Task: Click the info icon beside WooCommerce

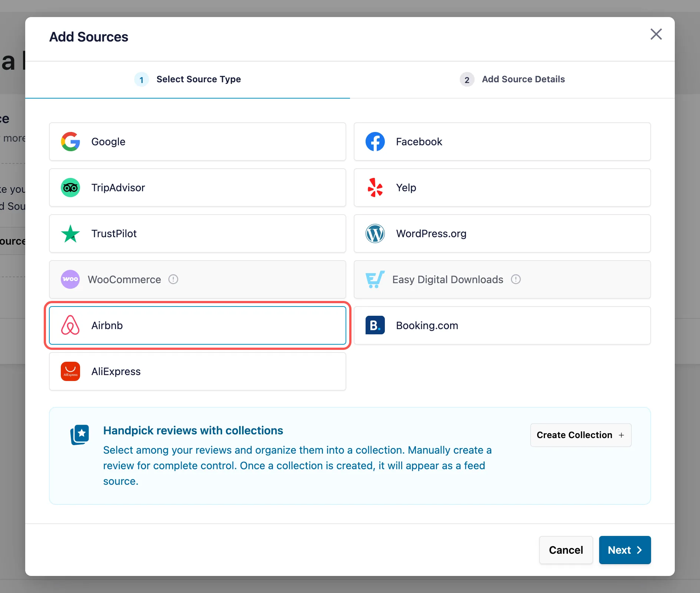Action: [x=173, y=279]
